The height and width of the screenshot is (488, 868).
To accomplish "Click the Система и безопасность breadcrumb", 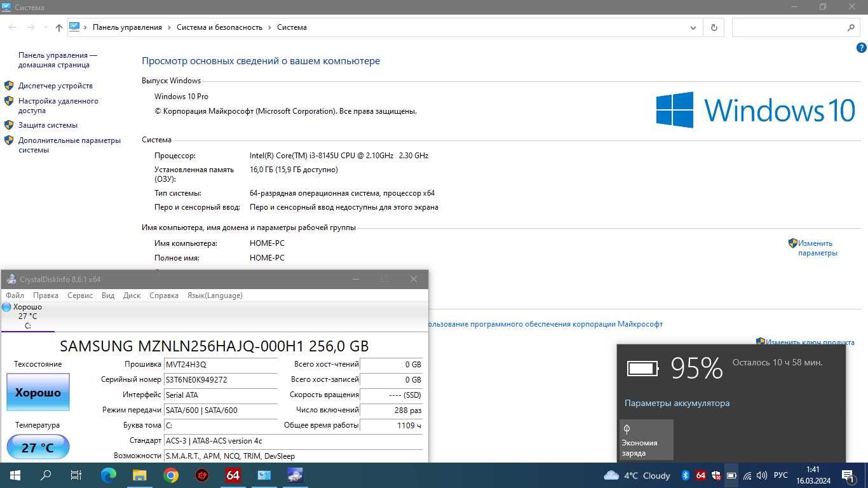I will pos(219,27).
